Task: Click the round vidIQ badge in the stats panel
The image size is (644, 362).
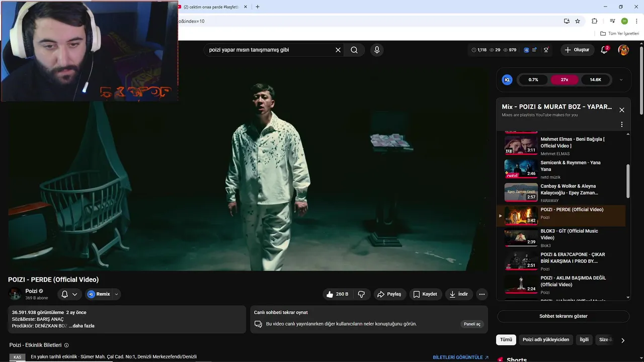Action: [507, 79]
